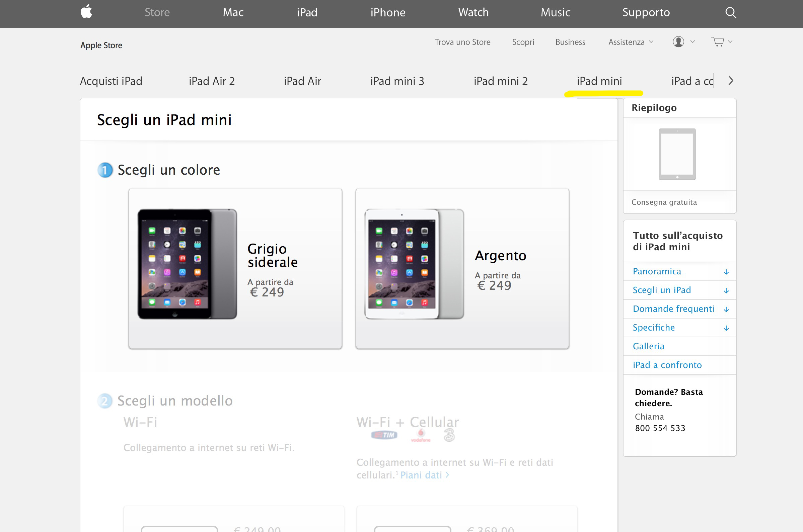
Task: Open the search magnifier icon
Action: pyautogui.click(x=730, y=13)
